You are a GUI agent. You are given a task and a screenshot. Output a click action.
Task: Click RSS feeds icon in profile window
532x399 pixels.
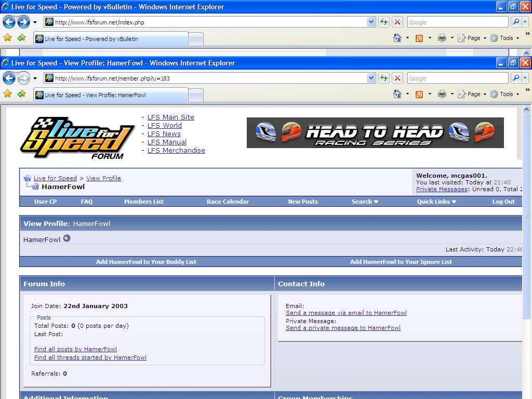coord(419,95)
